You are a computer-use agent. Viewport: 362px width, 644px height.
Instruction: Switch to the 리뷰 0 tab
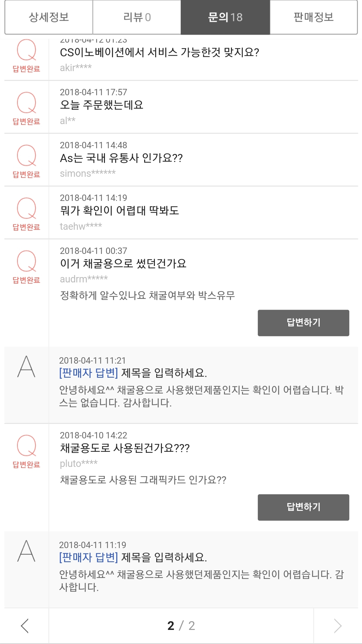point(137,17)
